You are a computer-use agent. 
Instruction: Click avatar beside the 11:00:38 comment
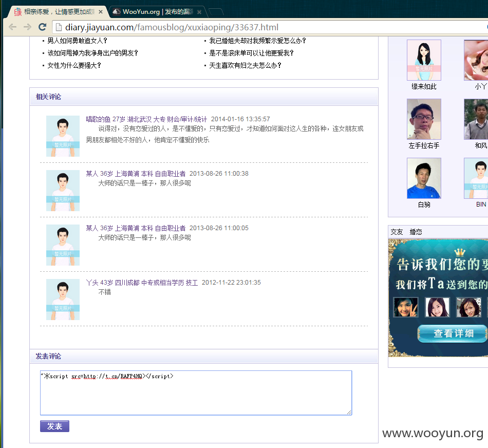tap(63, 191)
